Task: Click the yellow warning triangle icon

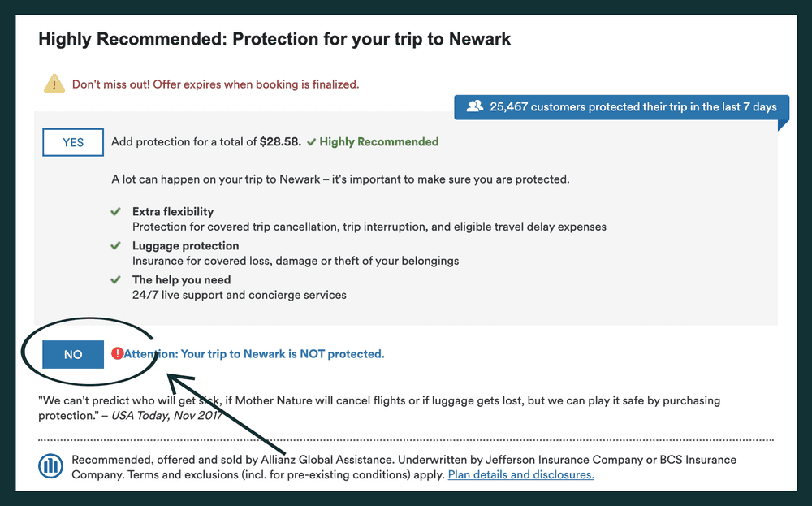Action: tap(54, 83)
